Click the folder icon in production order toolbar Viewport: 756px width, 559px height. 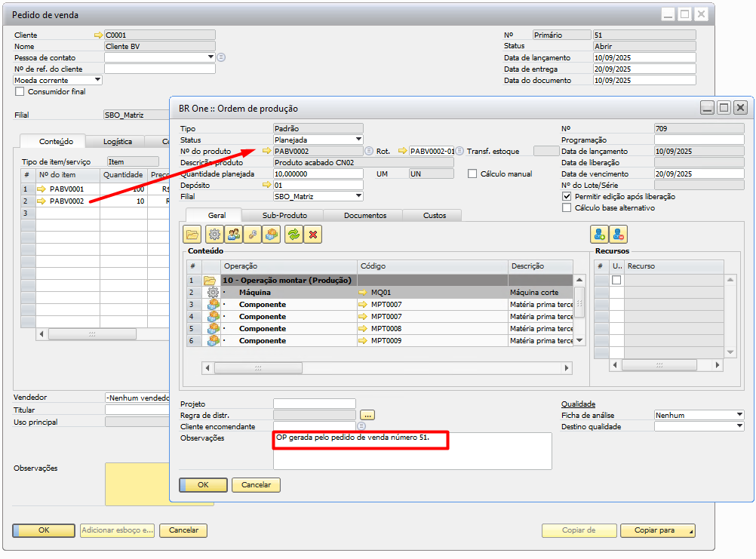[x=192, y=235]
